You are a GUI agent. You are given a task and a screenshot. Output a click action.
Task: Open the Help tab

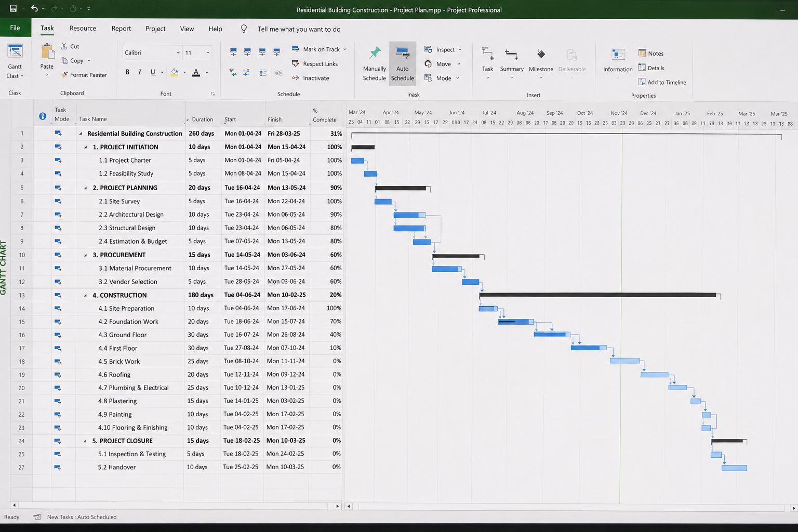pyautogui.click(x=215, y=29)
